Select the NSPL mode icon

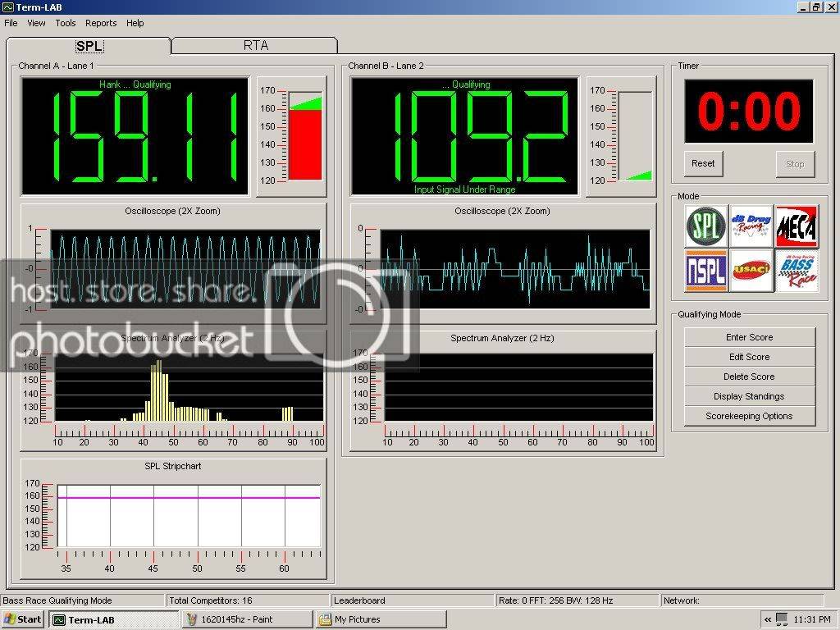(x=706, y=271)
